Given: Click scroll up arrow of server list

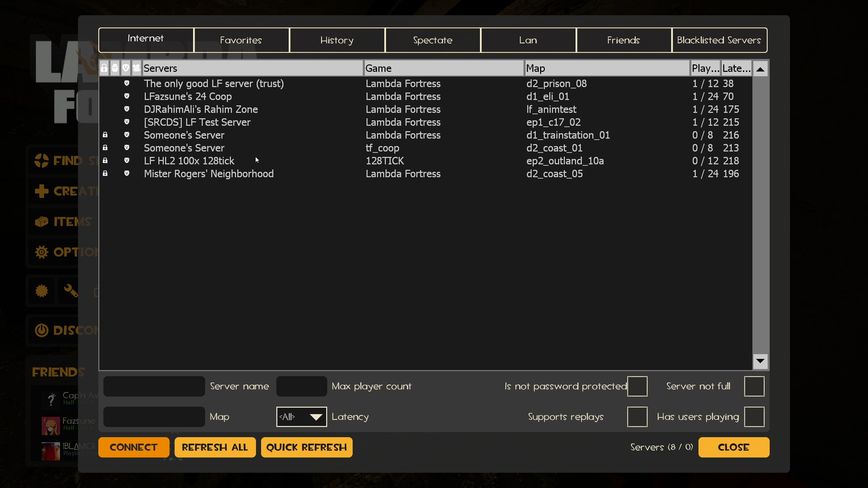Looking at the screenshot, I should (x=760, y=69).
